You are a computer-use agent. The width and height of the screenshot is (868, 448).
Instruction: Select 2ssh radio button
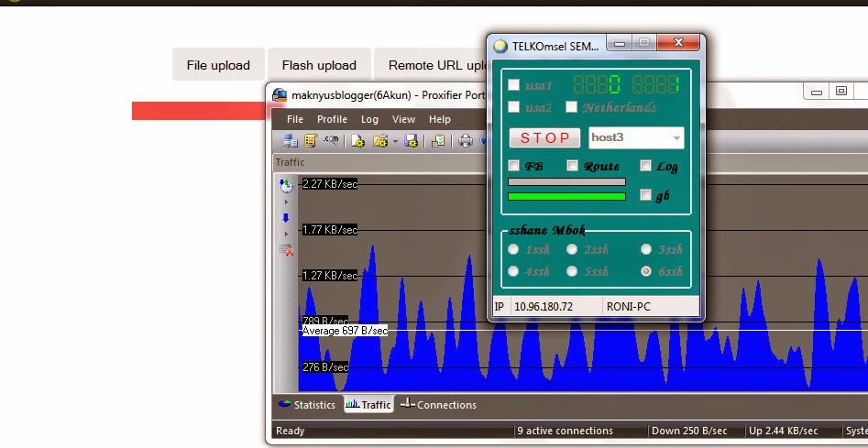tap(572, 249)
